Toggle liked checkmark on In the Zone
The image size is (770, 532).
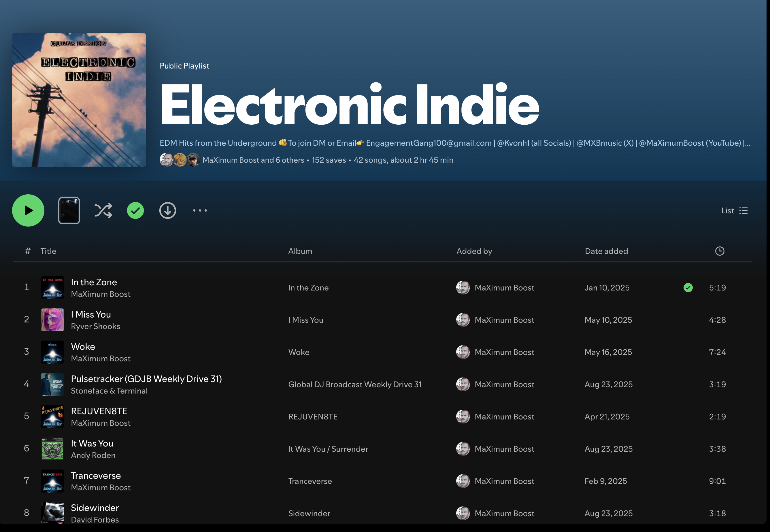tap(688, 287)
